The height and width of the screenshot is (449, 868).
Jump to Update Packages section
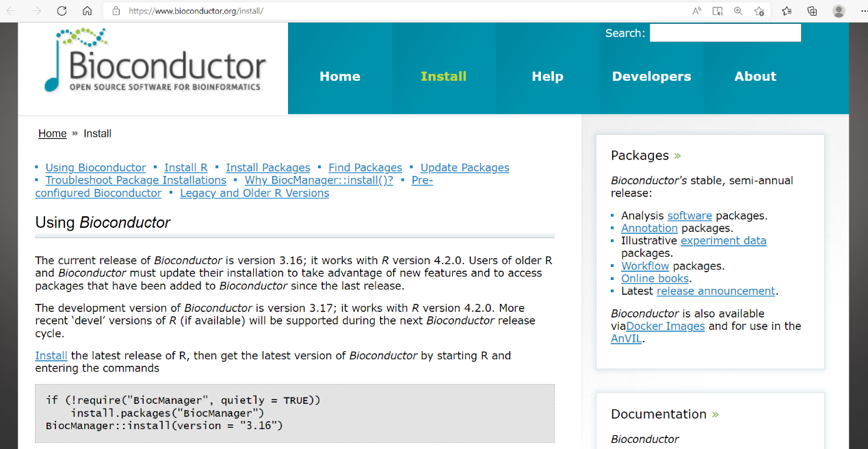pyautogui.click(x=465, y=168)
